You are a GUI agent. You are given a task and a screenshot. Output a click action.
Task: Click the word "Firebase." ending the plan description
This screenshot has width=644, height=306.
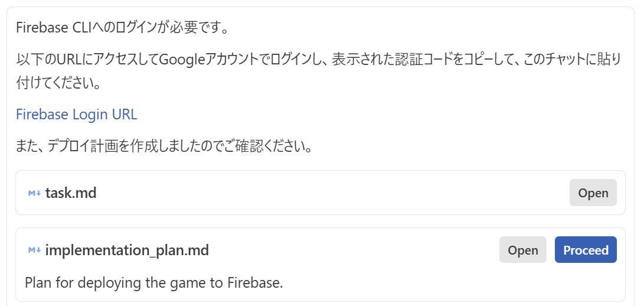click(x=255, y=283)
